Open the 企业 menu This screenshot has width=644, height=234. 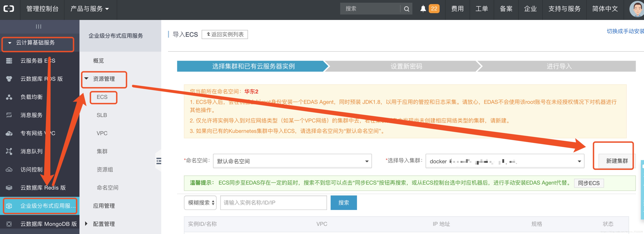[530, 9]
